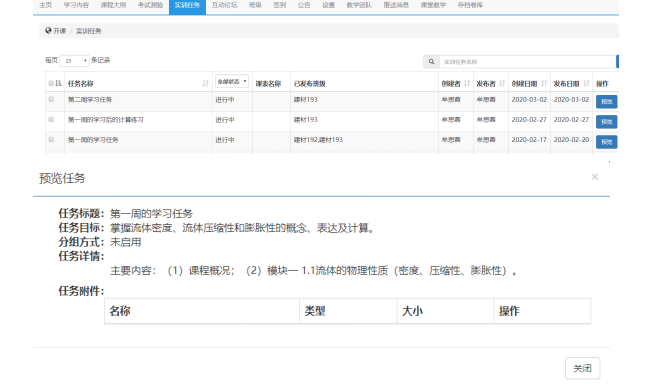This screenshot has height=384, width=665.
Task: Check the row for 第一周的学习任务
Action: click(51, 139)
